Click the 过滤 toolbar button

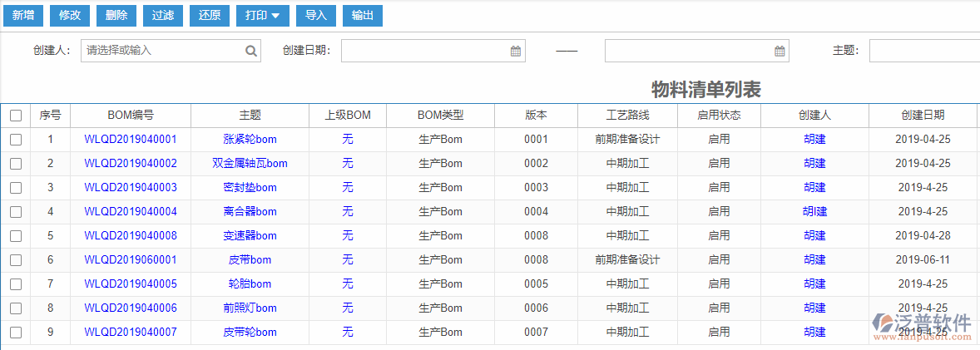[x=163, y=15]
